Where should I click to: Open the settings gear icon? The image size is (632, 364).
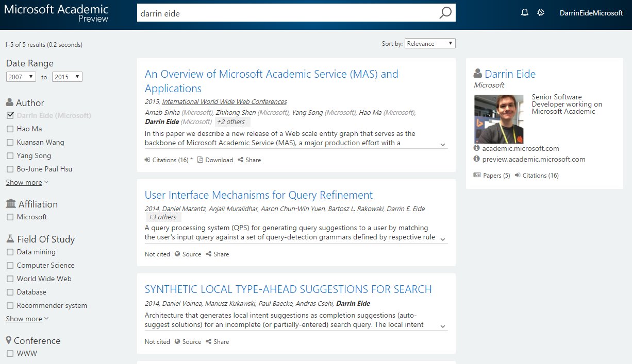point(541,13)
